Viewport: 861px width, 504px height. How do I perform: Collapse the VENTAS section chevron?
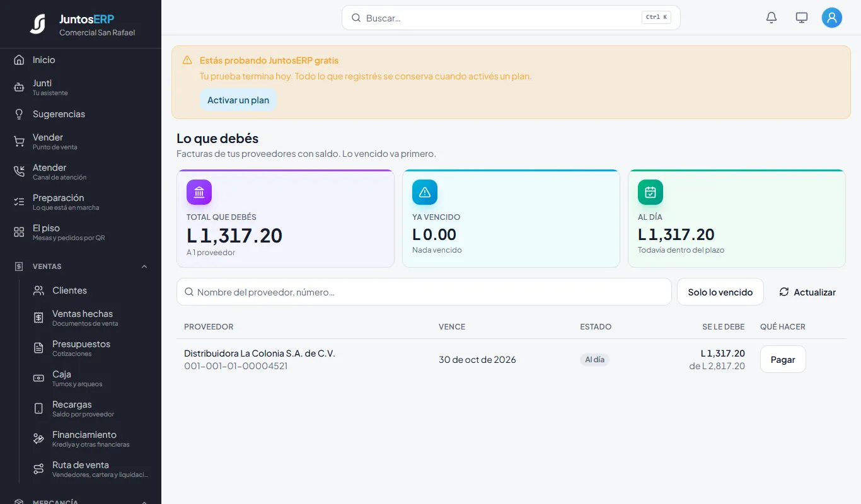click(x=144, y=266)
